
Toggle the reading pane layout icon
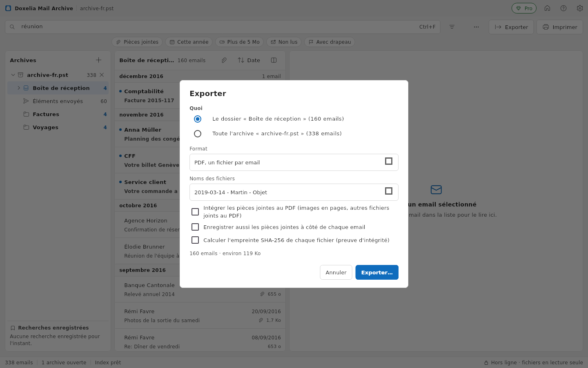[274, 60]
